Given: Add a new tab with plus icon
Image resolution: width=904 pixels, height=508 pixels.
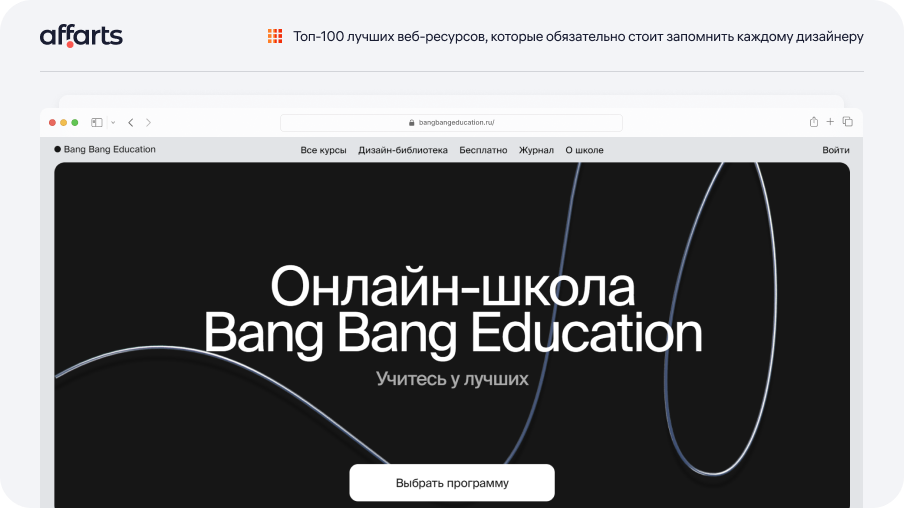Looking at the screenshot, I should (830, 122).
